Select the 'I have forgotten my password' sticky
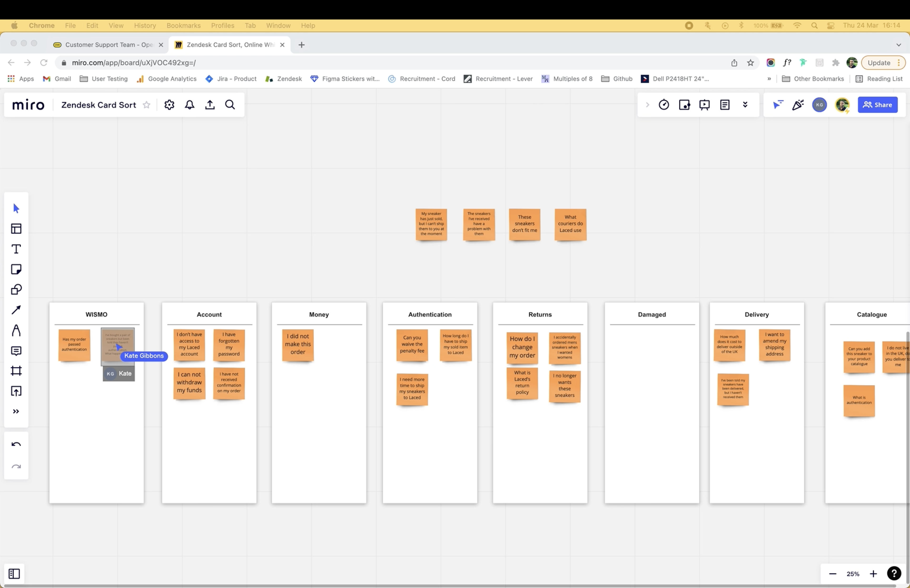This screenshot has width=910, height=588. pyautogui.click(x=229, y=345)
